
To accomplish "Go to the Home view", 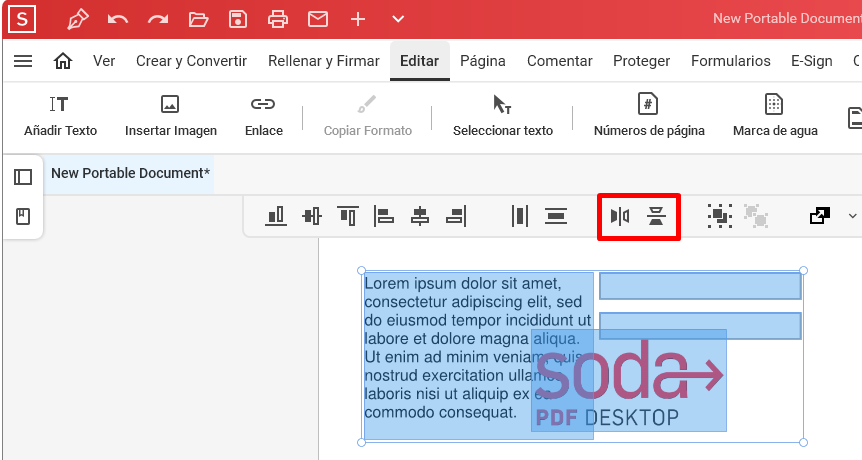I will pos(63,60).
